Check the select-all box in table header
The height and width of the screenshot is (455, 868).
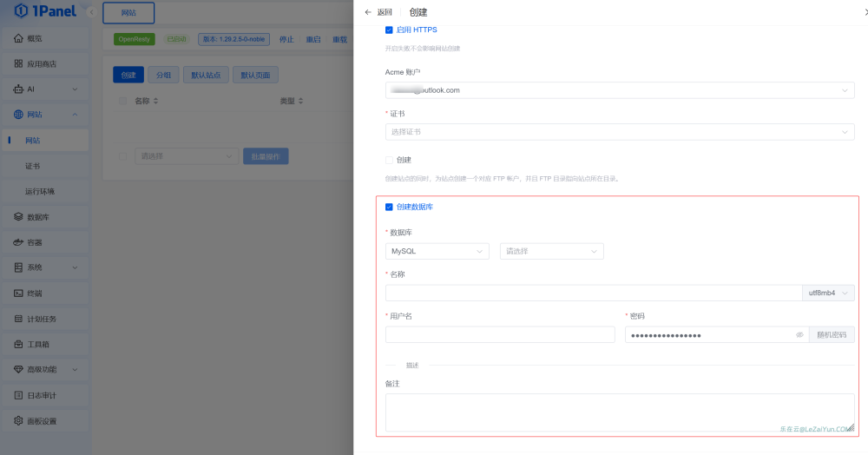coord(123,101)
